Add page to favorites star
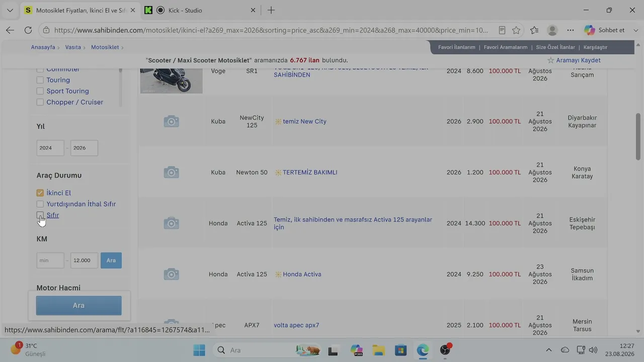Image resolution: width=644 pixels, height=362 pixels. 516,30
